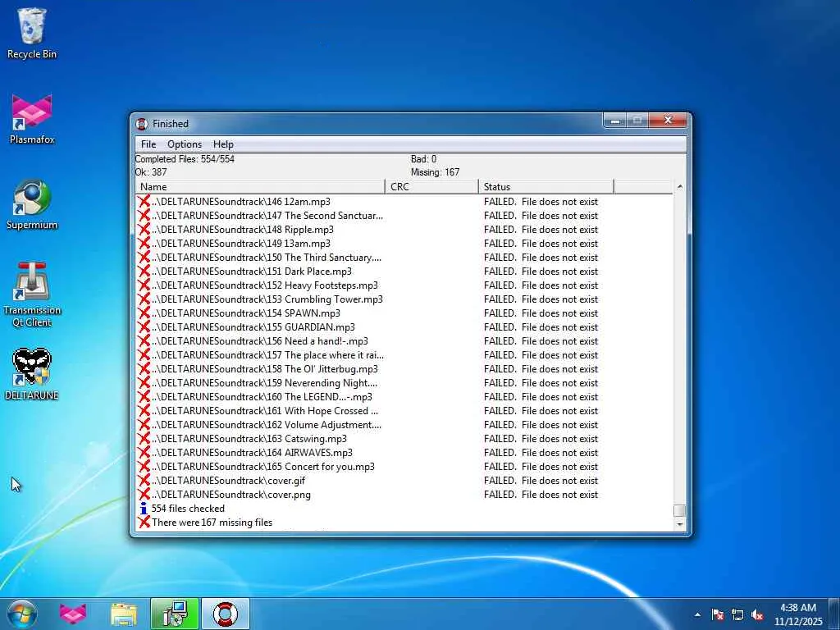This screenshot has height=630, width=840.
Task: Select the 160 The LEGEND...-.mp3 row
Action: [x=404, y=396]
